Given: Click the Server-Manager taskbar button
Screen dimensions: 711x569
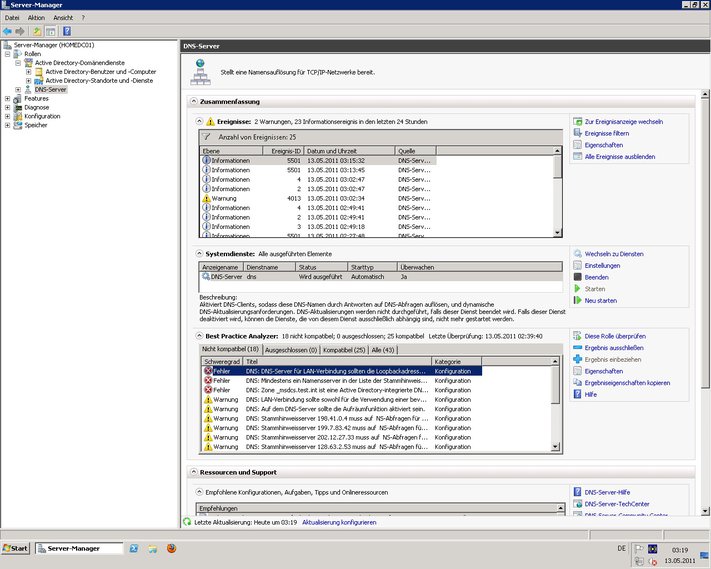Looking at the screenshot, I should tap(79, 549).
